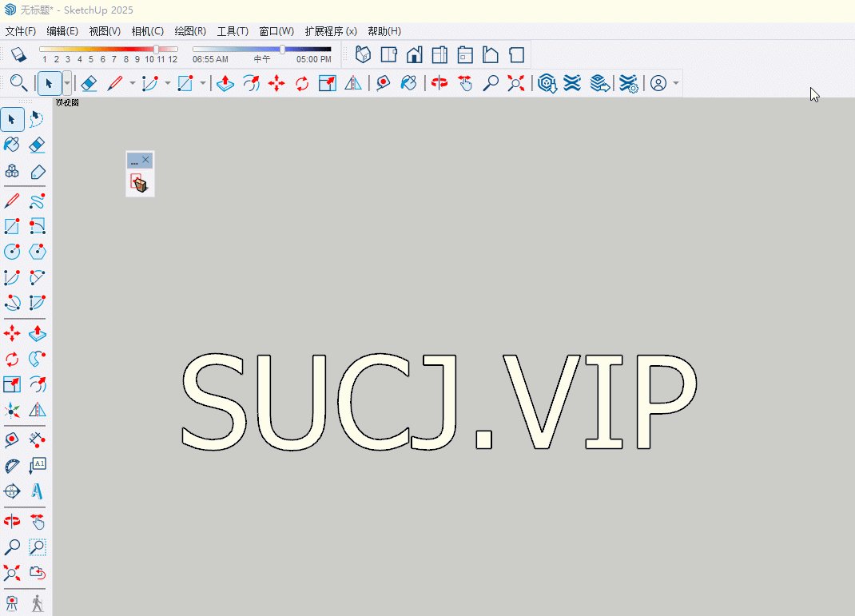Image resolution: width=855 pixels, height=616 pixels.
Task: Select the Paint Bucket tool
Action: pyautogui.click(x=12, y=145)
